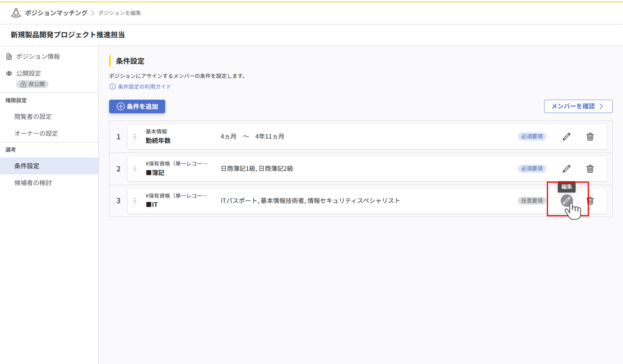
Task: Edit the ■IT condition with pencil icon
Action: pos(566,201)
